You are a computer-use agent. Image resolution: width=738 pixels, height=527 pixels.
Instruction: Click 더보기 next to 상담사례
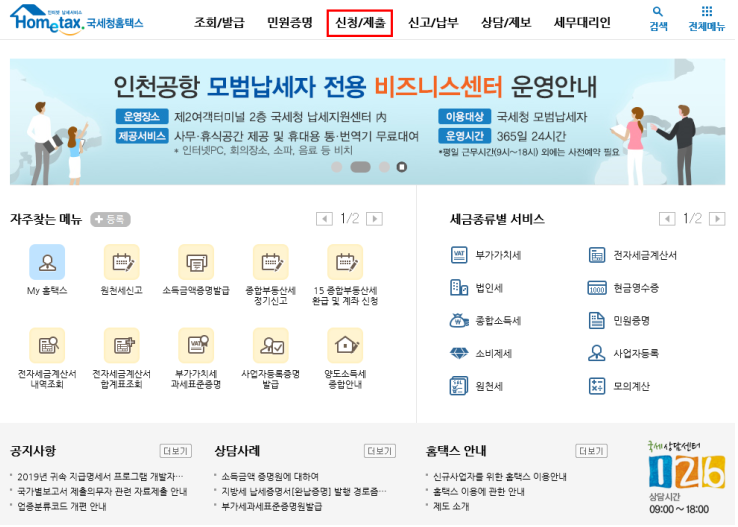[x=380, y=451]
